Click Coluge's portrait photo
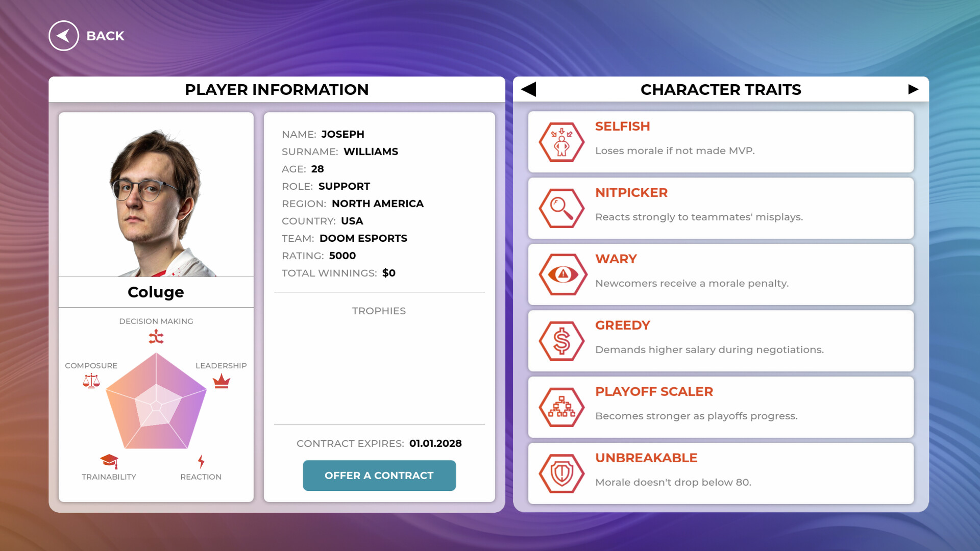This screenshot has width=980, height=551. 156,194
